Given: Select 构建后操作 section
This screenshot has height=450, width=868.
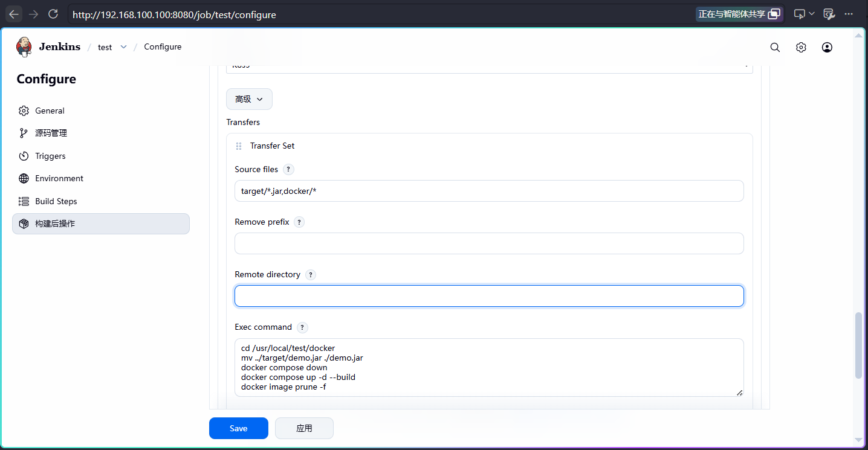Looking at the screenshot, I should click(x=101, y=223).
